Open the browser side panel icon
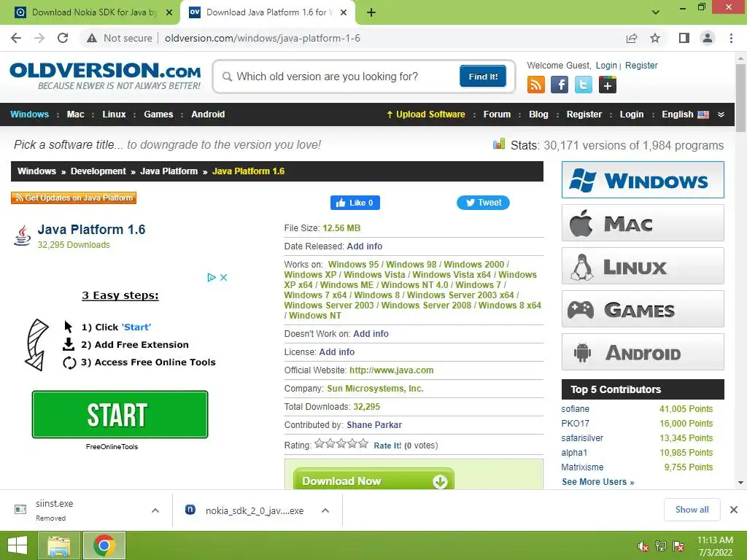 [x=684, y=38]
